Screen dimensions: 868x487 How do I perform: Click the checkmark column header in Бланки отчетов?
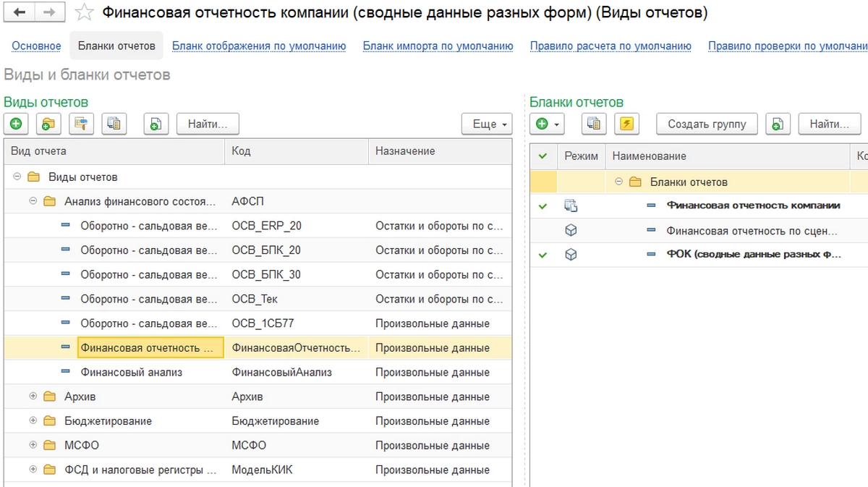(543, 156)
